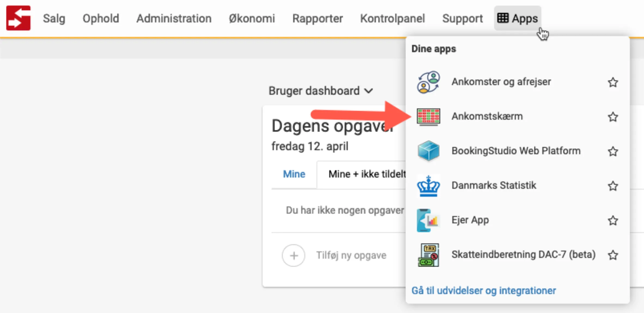644x313 pixels.
Task: Click the Apps grid icon
Action: point(503,18)
